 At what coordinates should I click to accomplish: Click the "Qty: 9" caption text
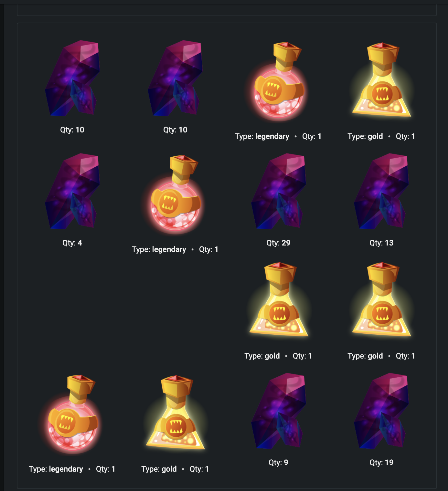click(278, 463)
